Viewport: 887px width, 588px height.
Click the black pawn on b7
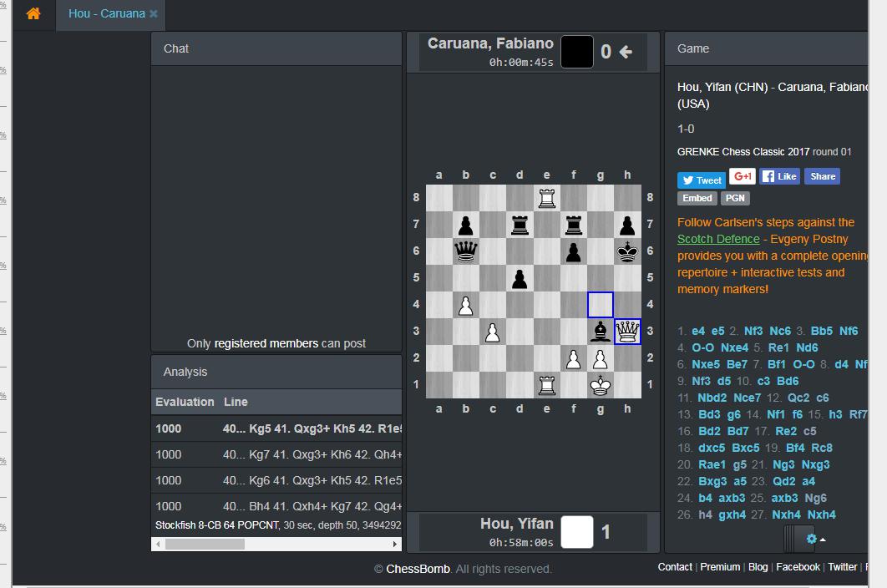[x=465, y=225]
